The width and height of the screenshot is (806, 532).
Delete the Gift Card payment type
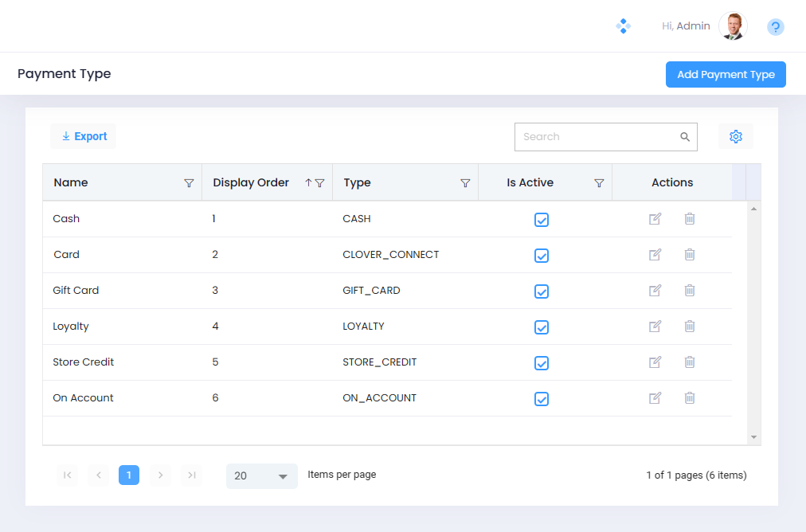(690, 291)
